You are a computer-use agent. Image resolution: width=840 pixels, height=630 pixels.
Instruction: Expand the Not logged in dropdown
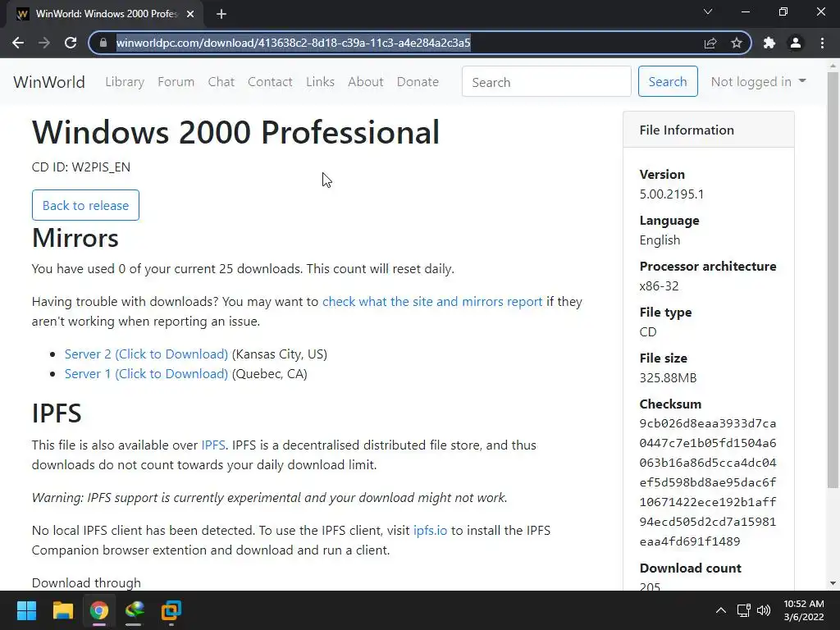coord(758,81)
